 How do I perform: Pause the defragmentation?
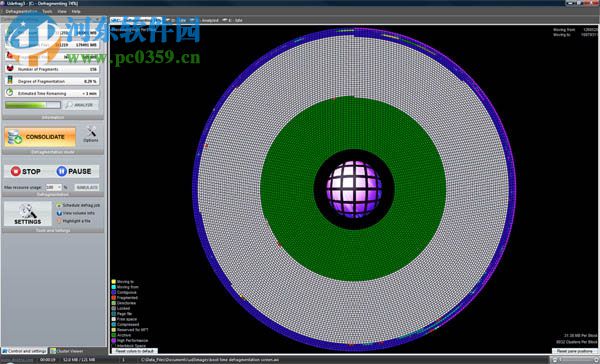click(x=74, y=171)
